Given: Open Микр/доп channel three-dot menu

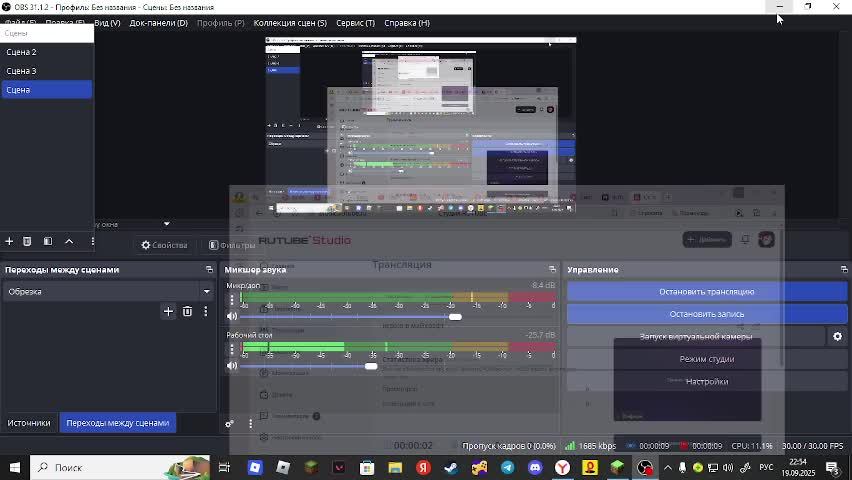Looking at the screenshot, I should [232, 300].
